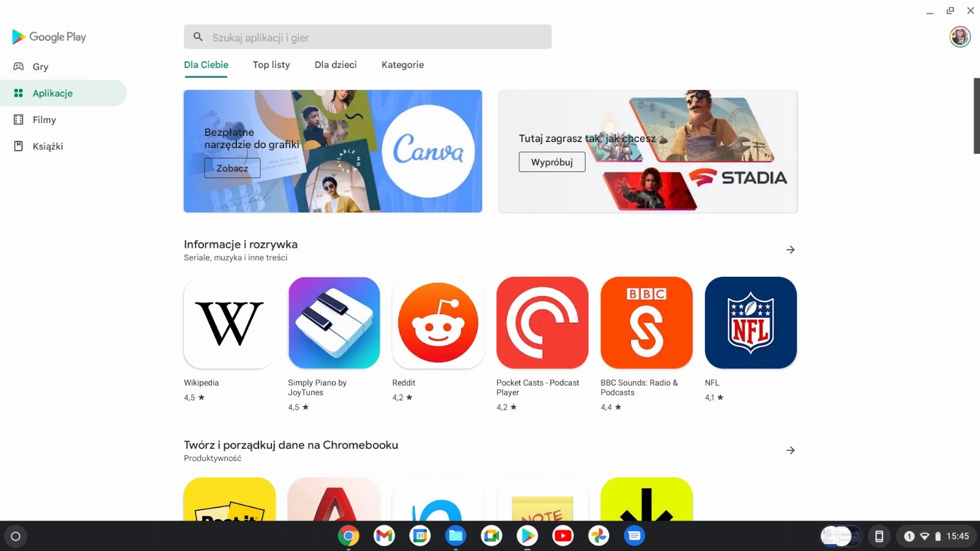The image size is (980, 551).
Task: Launch Messages from the shelf
Action: coord(635,536)
